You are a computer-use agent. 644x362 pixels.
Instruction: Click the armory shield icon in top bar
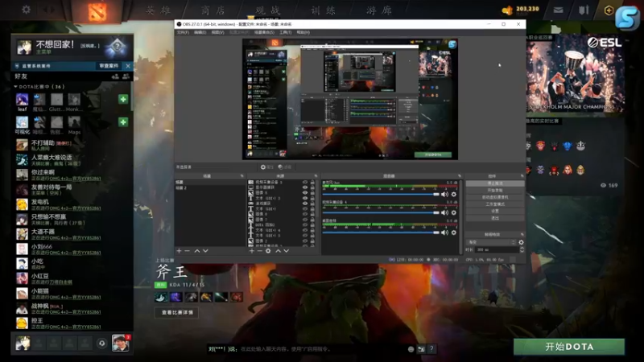click(x=584, y=10)
